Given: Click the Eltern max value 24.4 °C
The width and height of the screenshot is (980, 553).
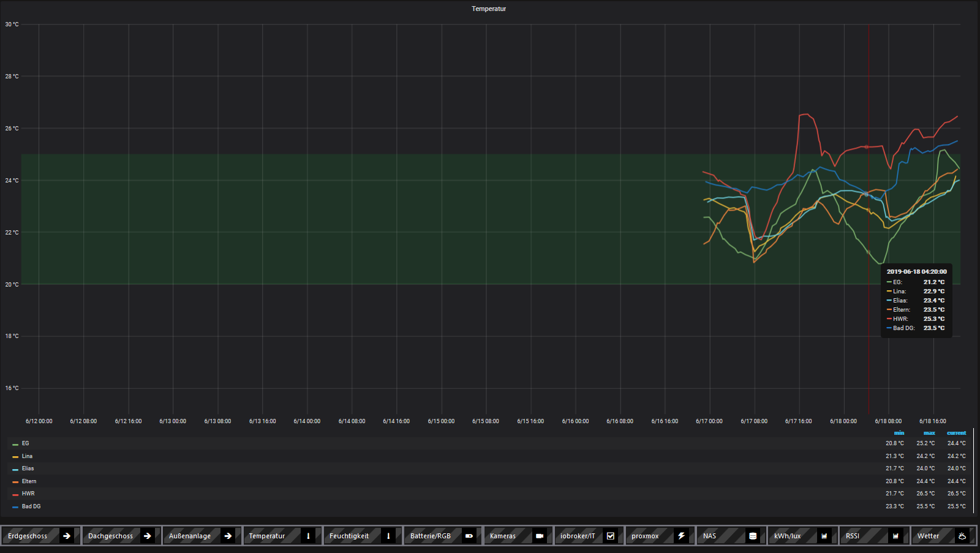Looking at the screenshot, I should pyautogui.click(x=925, y=481).
